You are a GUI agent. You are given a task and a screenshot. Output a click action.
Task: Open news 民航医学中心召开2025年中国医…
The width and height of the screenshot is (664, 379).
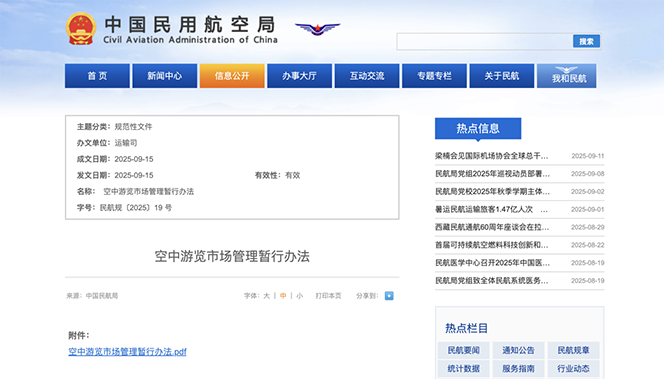click(x=492, y=263)
